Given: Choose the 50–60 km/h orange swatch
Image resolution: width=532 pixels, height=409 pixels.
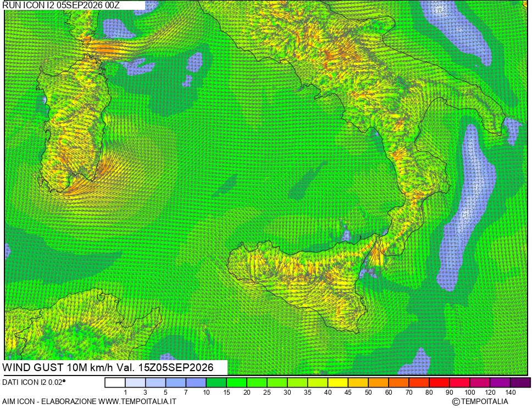Looking at the screenshot, I should tap(379, 383).
